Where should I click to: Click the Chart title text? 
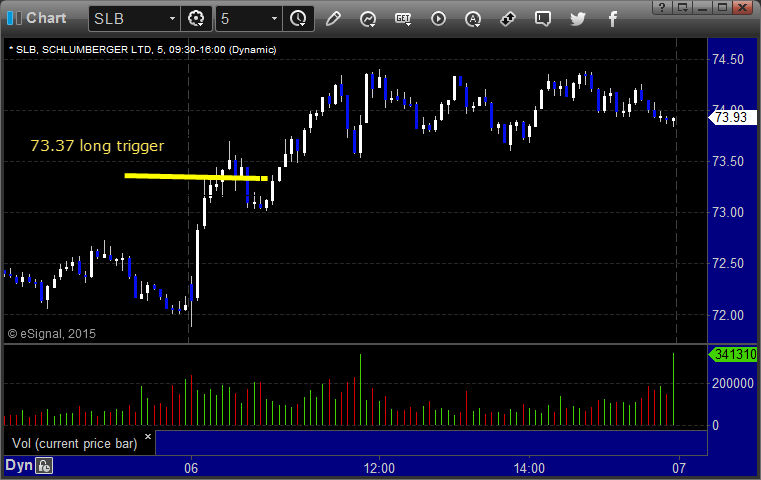[46, 18]
